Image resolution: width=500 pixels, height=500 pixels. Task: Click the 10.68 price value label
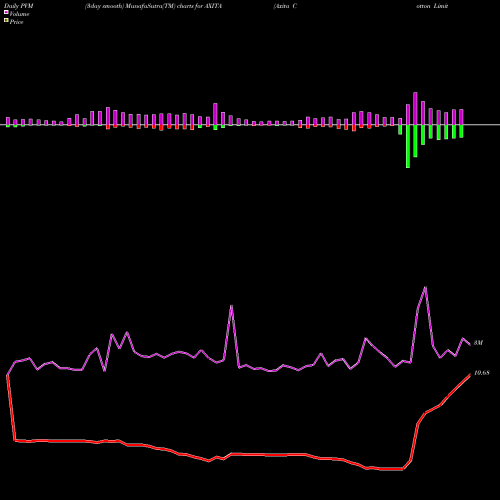pyautogui.click(x=482, y=373)
